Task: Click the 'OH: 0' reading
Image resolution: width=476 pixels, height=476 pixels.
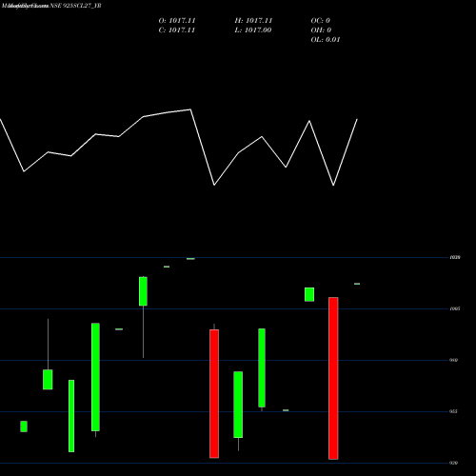Action: tap(321, 30)
